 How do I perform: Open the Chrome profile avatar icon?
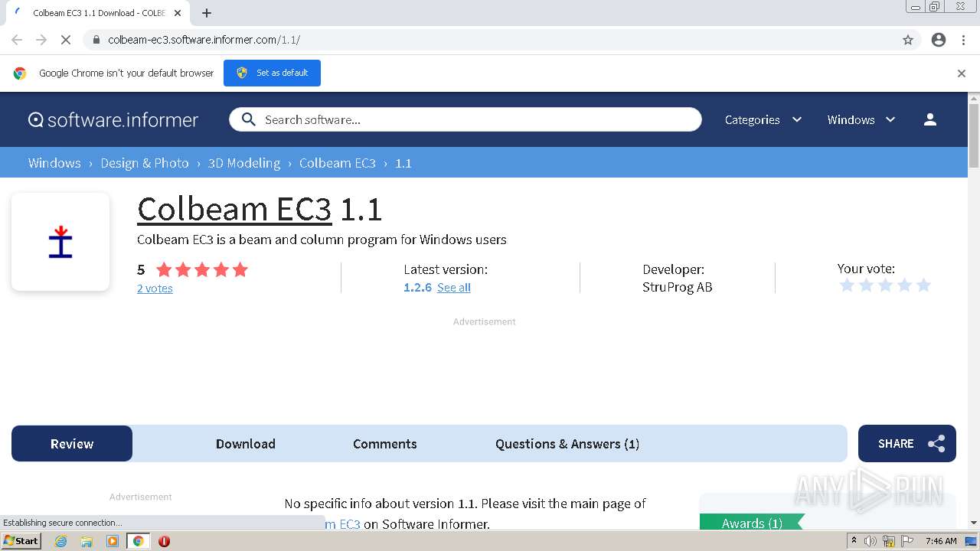pyautogui.click(x=939, y=40)
